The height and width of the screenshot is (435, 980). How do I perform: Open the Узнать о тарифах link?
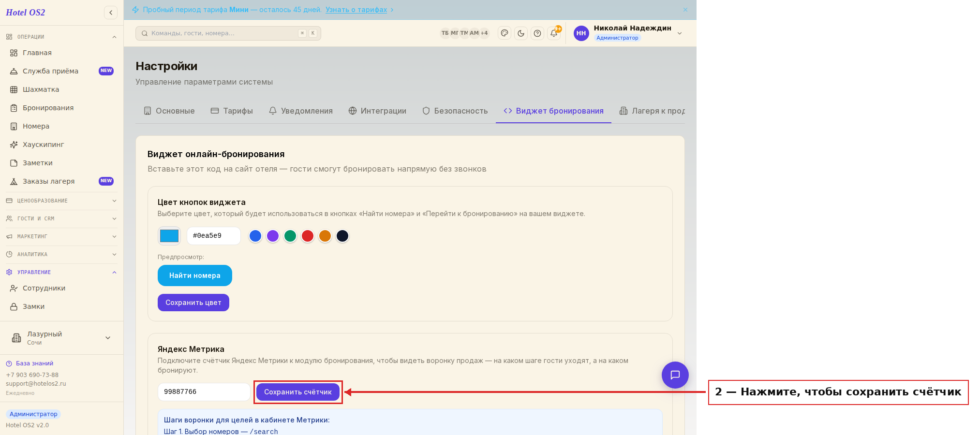(x=356, y=10)
